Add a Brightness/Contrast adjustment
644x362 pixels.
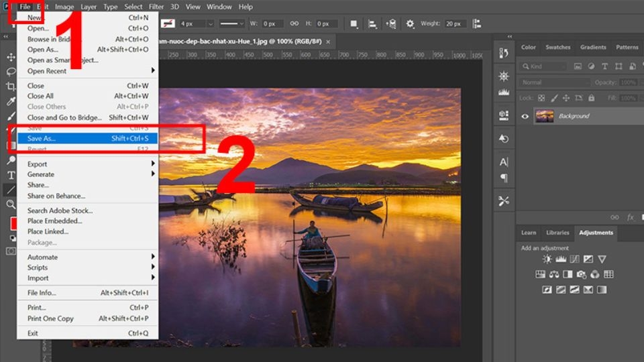[x=547, y=259]
